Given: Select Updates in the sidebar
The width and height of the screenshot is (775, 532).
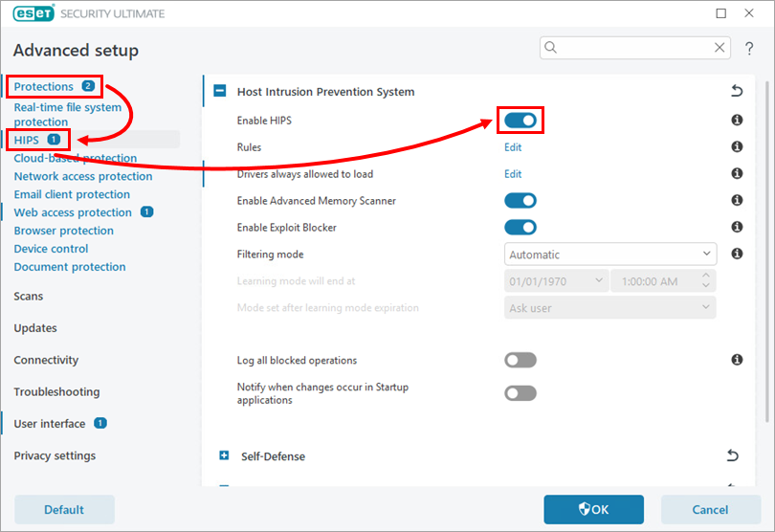Looking at the screenshot, I should tap(35, 328).
